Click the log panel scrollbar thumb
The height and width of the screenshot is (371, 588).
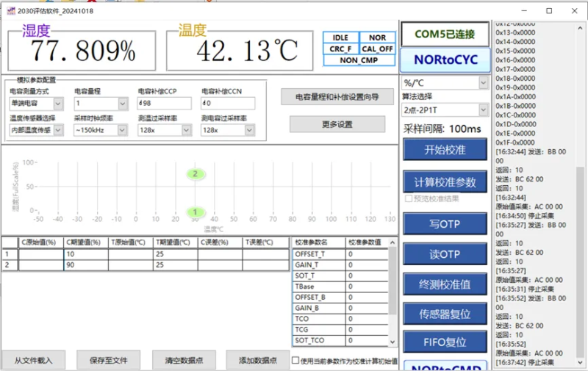(580, 261)
